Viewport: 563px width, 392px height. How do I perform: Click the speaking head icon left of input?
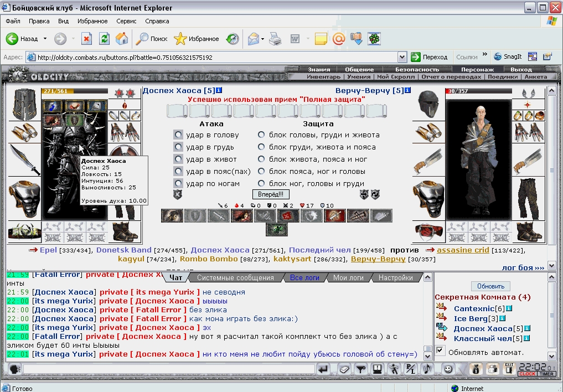click(x=14, y=369)
